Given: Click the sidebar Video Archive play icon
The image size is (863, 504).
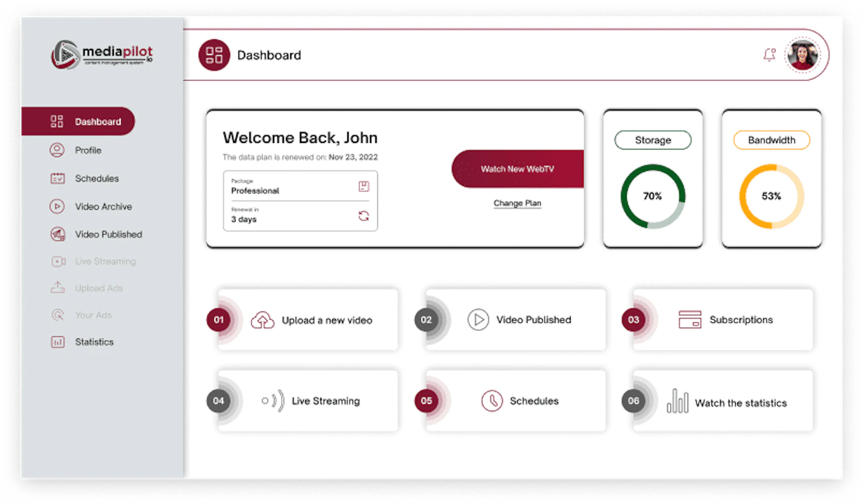Looking at the screenshot, I should click(x=57, y=206).
